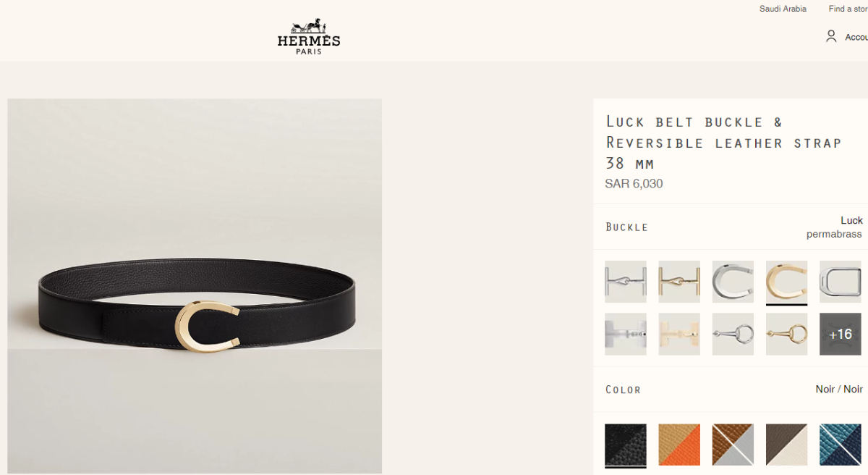Select the faded silver H buckle option
This screenshot has width=868, height=475.
coord(626,334)
